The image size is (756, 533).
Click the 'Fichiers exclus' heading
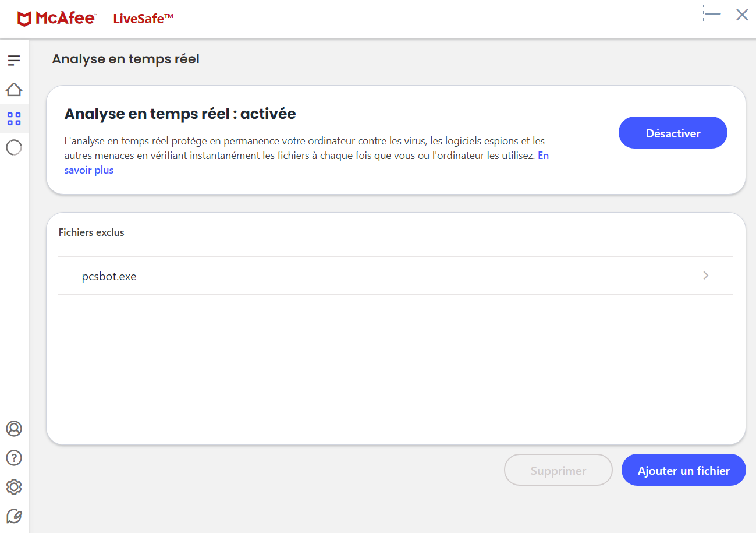tap(91, 232)
